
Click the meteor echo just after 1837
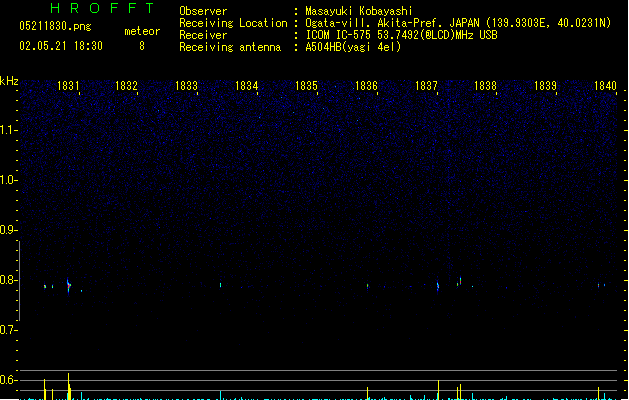[x=438, y=286]
